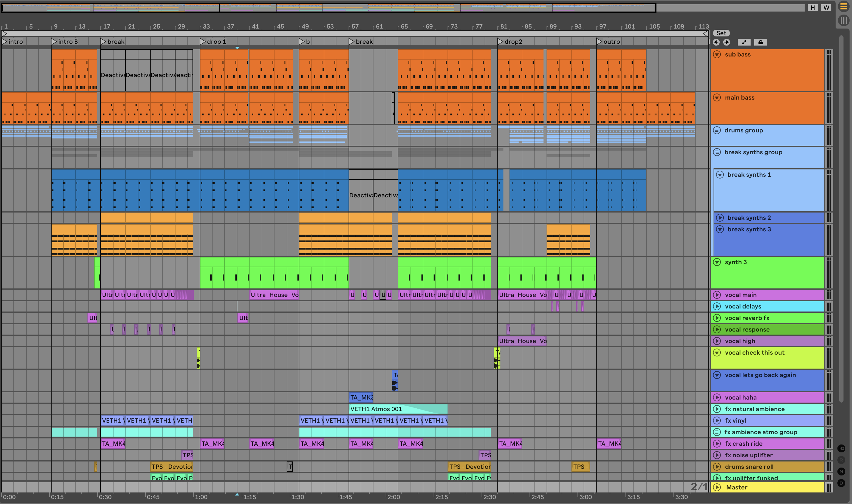Toggle Optimize Arrangement Height with the H button
The height and width of the screenshot is (504, 852).
(813, 8)
